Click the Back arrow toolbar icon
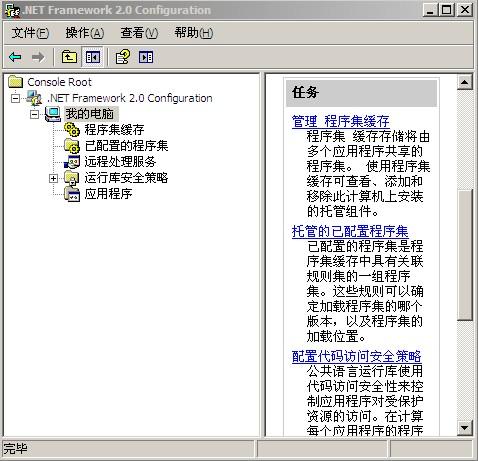478x461 pixels. [15, 57]
